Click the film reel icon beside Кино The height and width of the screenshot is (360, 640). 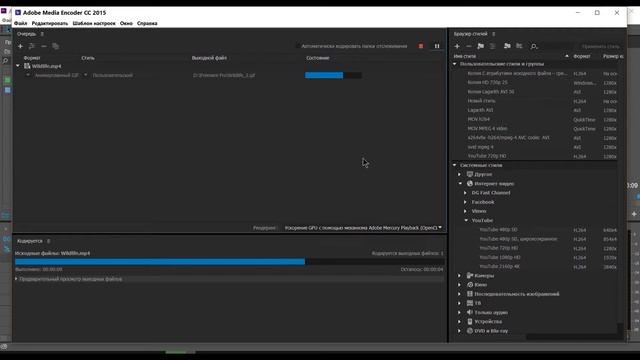470,285
